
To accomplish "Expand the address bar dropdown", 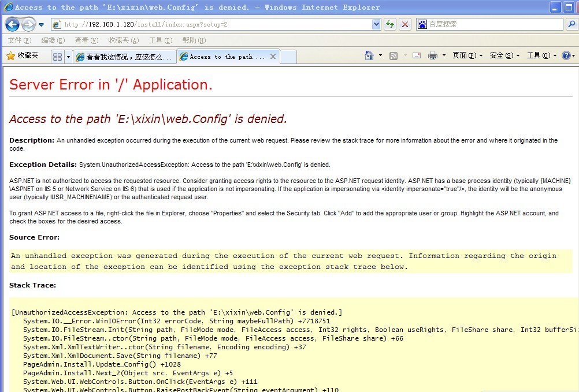I will point(376,24).
